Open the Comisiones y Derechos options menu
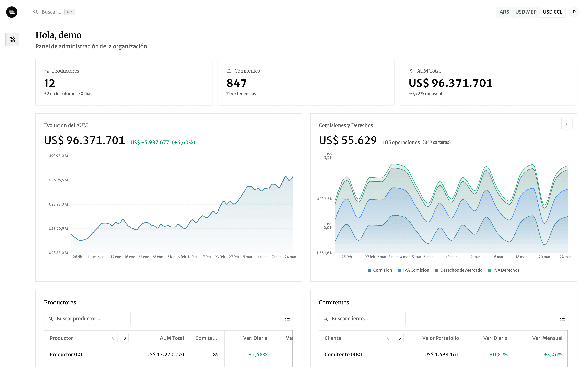This screenshot has height=367, width=588. click(x=567, y=123)
